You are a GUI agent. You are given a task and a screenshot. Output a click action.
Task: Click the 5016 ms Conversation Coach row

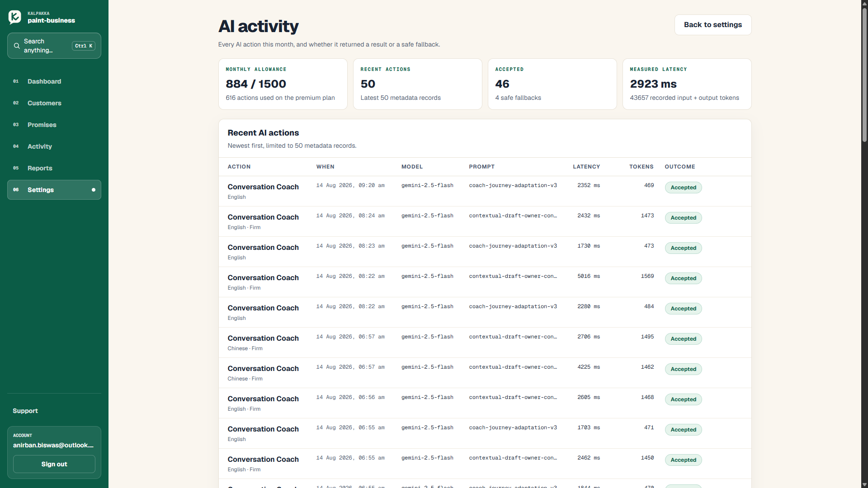(485, 282)
